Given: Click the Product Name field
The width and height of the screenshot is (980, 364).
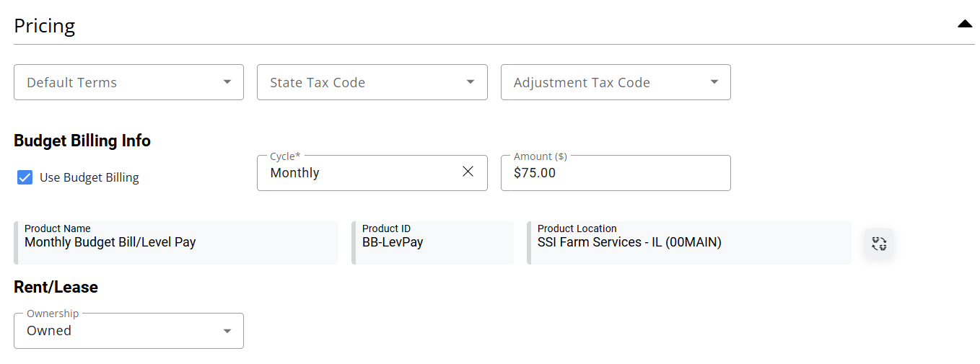Looking at the screenshot, I should click(175, 243).
